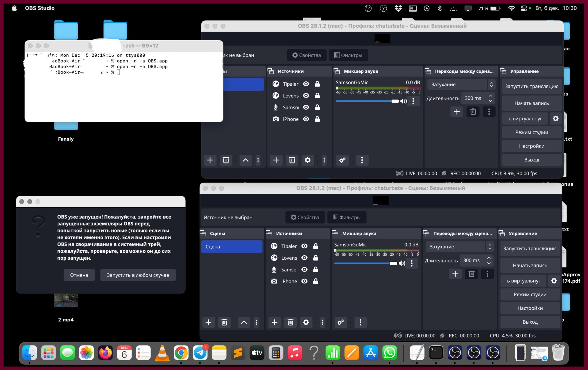Open mixer panel menu dots in lower OBS window
This screenshot has width=588, height=370.
point(360,322)
